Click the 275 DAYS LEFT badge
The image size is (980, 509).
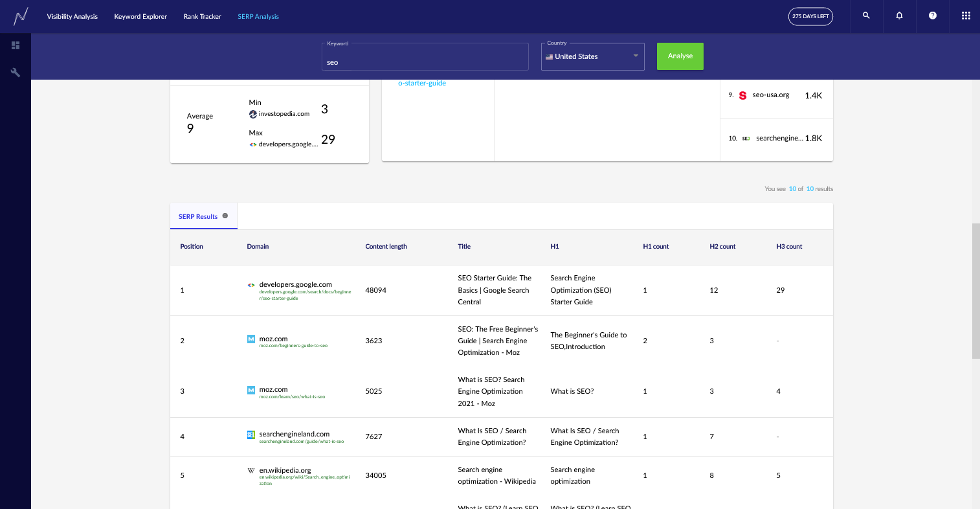coord(810,16)
